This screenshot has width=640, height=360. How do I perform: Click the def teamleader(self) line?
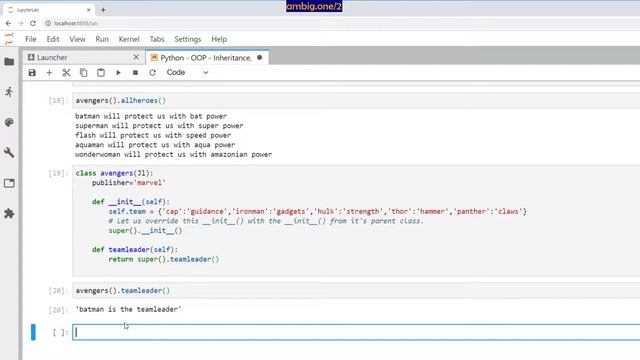(x=135, y=249)
